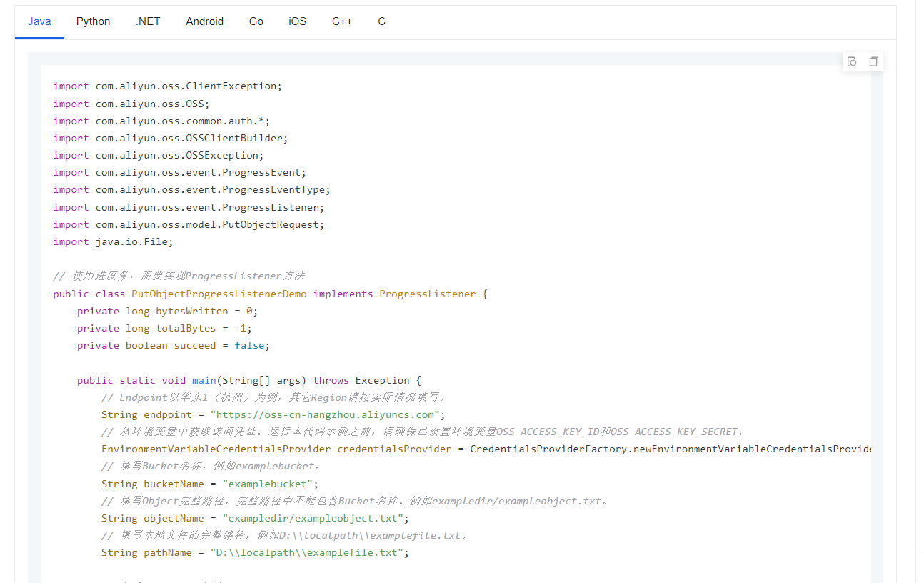Image resolution: width=924 pixels, height=583 pixels.
Task: Click 'private long totalBytes = -1;' line
Action: [165, 328]
